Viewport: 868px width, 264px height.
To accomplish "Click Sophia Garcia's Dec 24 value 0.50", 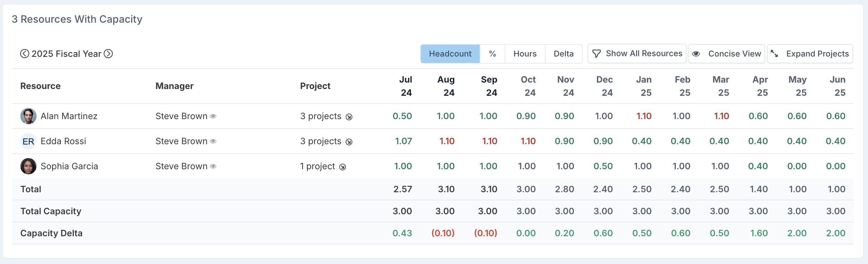I will pos(603,166).
